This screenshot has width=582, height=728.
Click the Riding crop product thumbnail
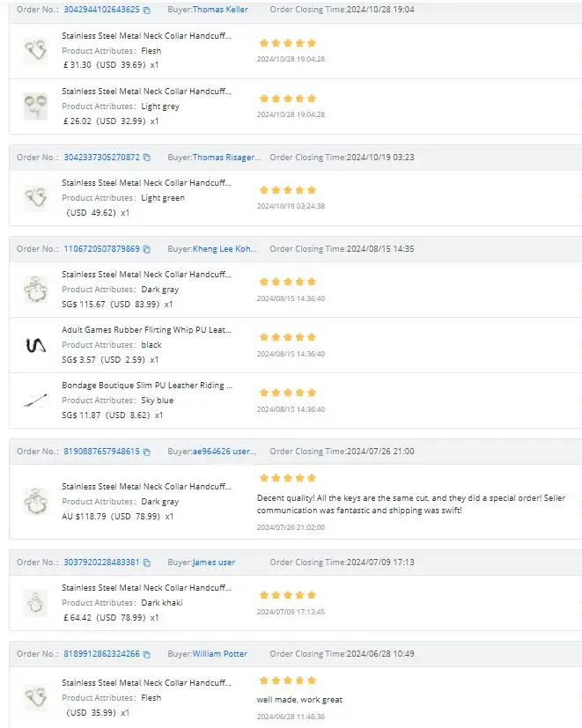point(35,401)
